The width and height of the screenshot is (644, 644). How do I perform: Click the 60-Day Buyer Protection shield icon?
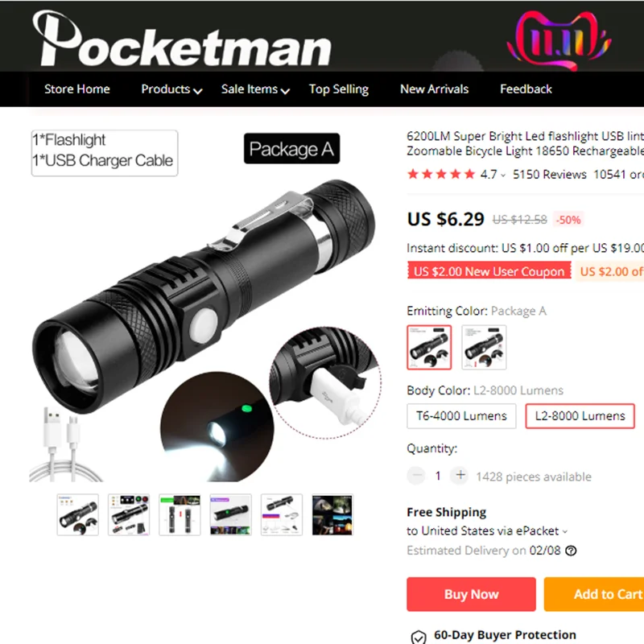pos(419,637)
